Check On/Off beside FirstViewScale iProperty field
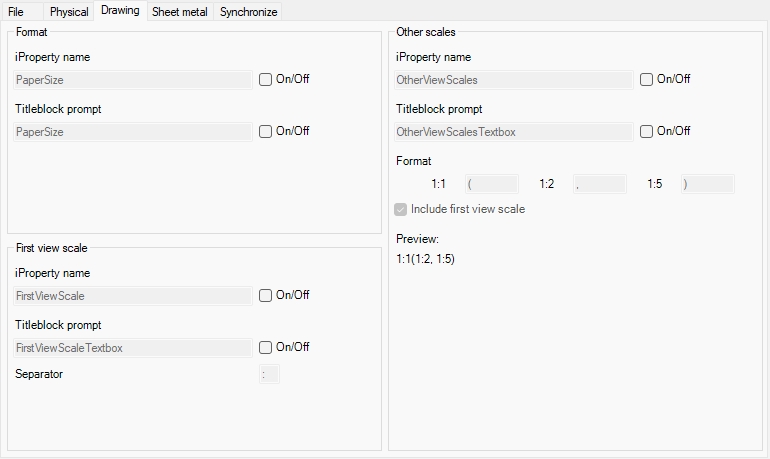This screenshot has width=770, height=459. click(x=266, y=296)
